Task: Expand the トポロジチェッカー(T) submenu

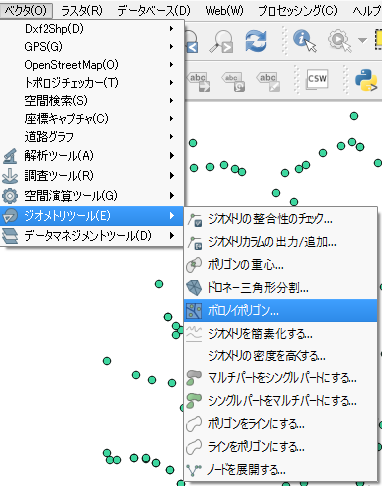Action: coord(92,83)
